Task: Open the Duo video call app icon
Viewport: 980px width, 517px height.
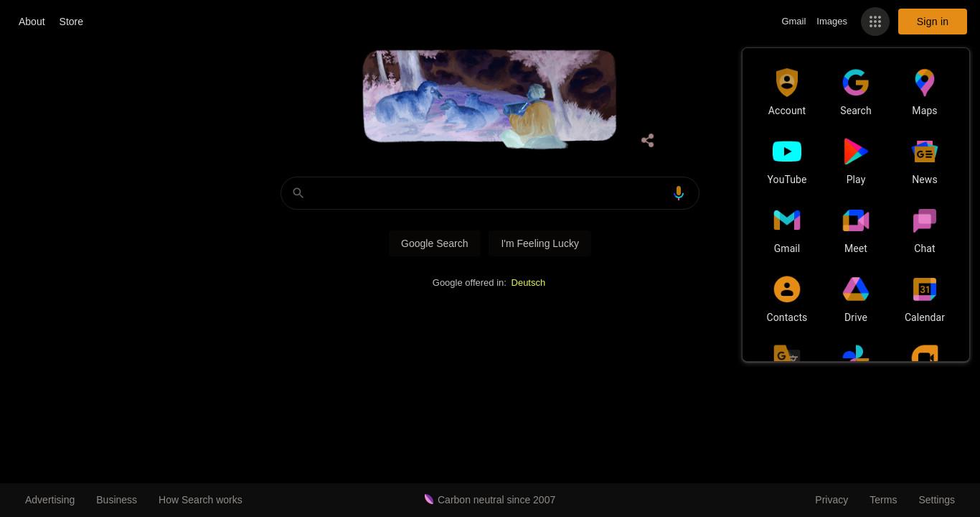Action: [925, 353]
